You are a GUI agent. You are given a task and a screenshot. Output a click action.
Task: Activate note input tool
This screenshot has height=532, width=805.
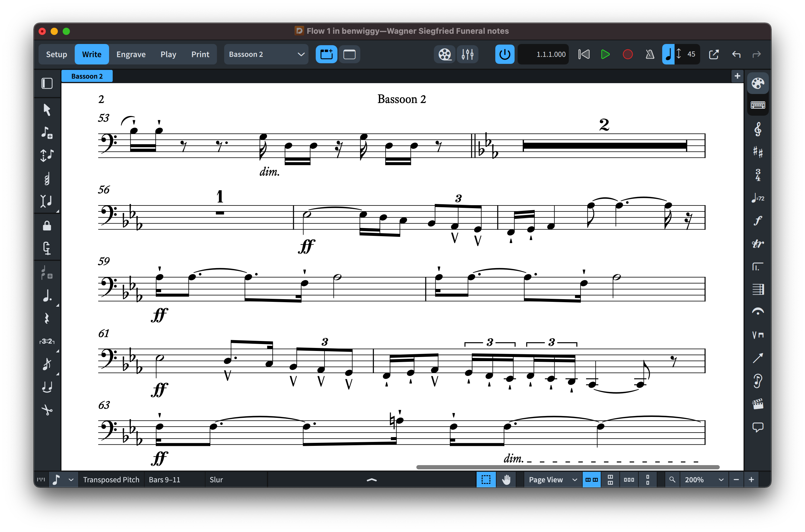pos(47,132)
